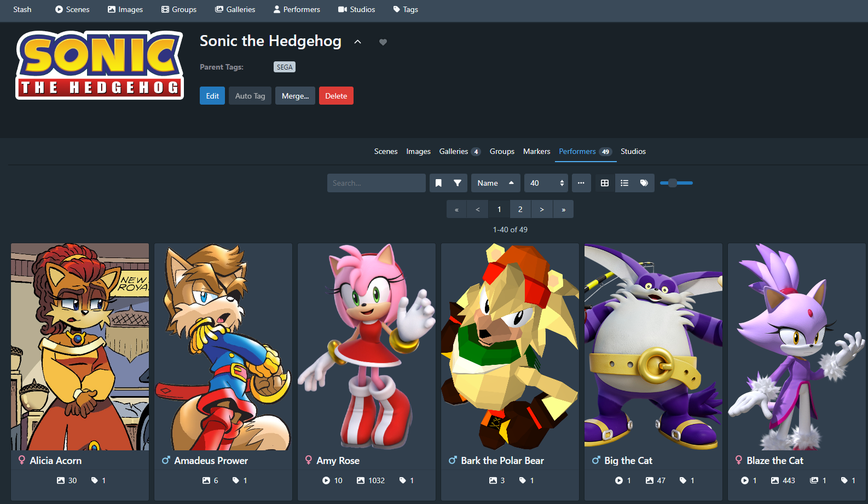Click Bark the Polar Bear name link
The image size is (868, 504).
502,461
